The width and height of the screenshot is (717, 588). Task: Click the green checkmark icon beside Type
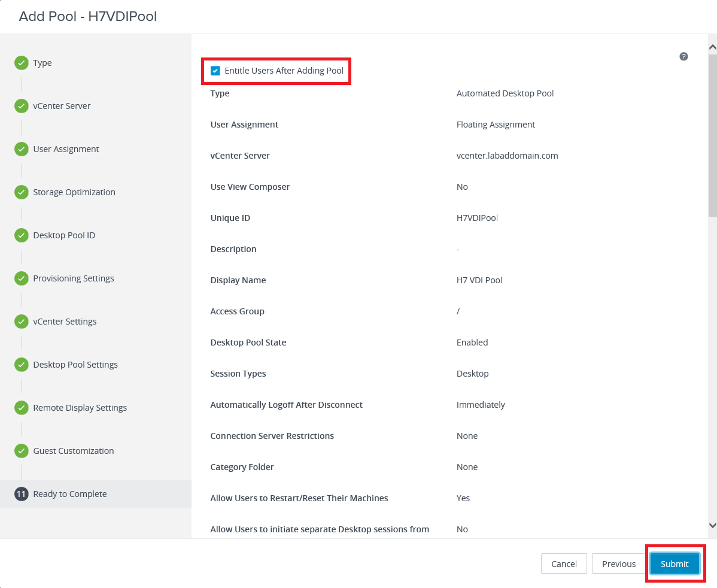tap(22, 63)
